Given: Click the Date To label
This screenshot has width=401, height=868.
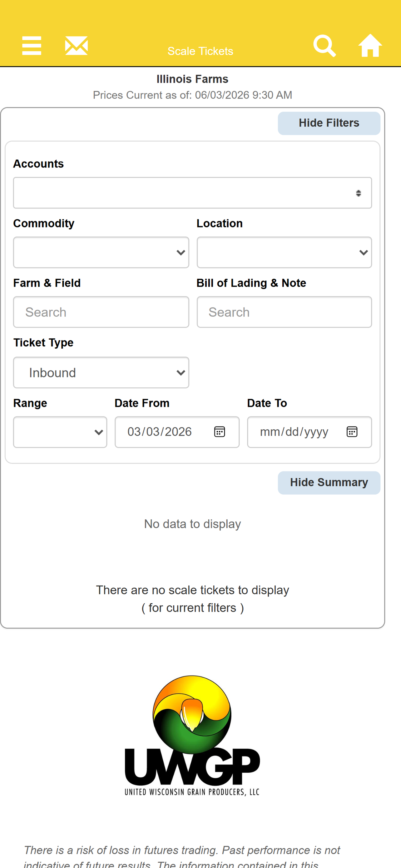Looking at the screenshot, I should pos(267,403).
